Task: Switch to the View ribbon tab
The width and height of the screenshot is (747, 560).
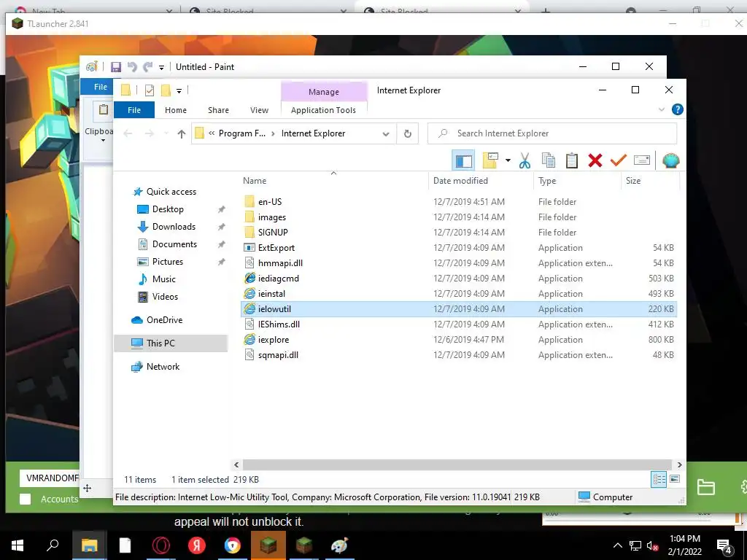Action: pyautogui.click(x=259, y=110)
